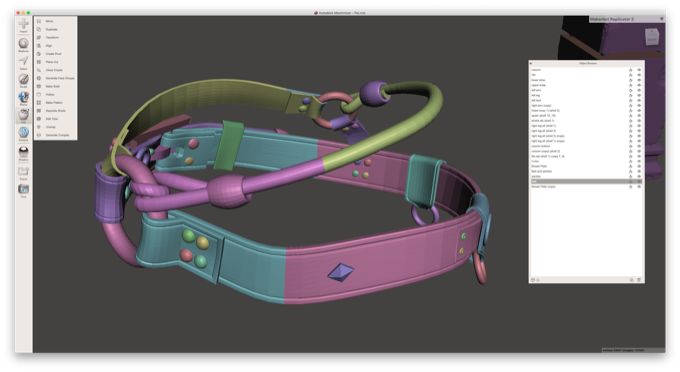Open the Stamp tool
This screenshot has width=680, height=372.
(23, 98)
